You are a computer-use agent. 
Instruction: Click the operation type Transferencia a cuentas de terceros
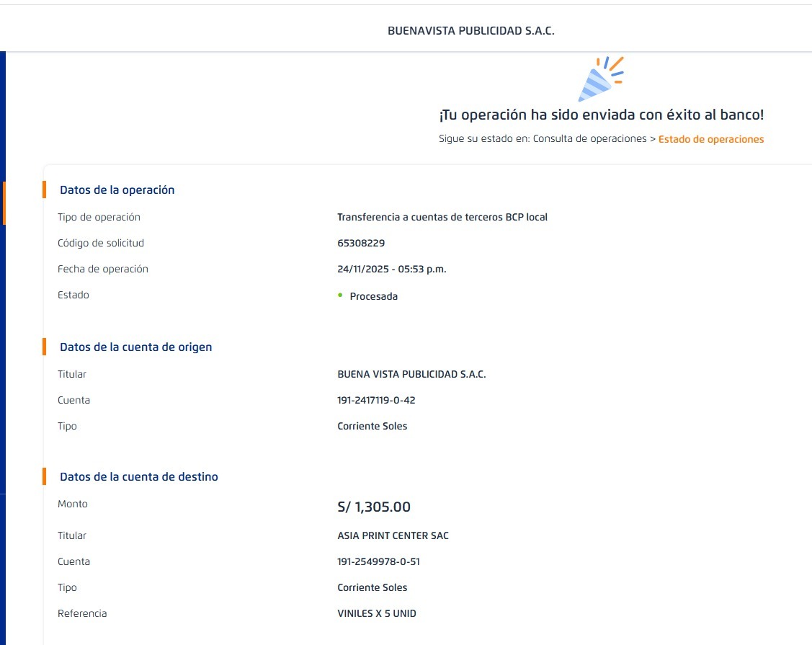point(442,218)
